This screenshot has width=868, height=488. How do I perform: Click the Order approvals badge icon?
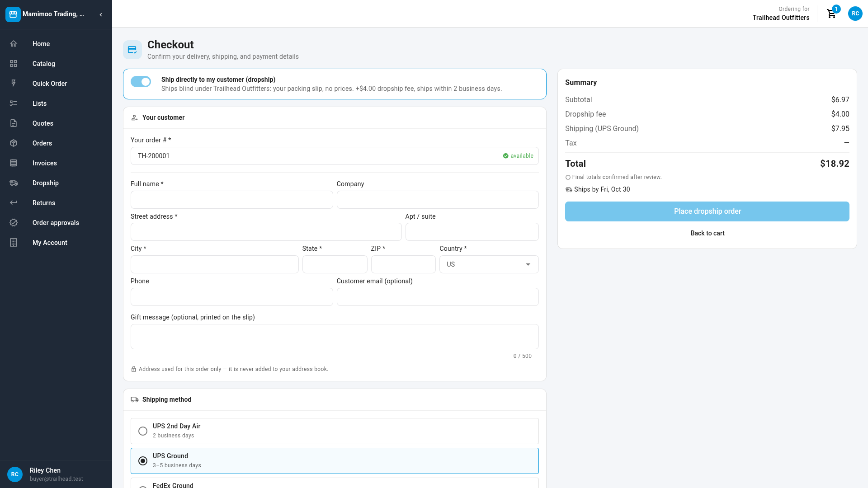14,223
